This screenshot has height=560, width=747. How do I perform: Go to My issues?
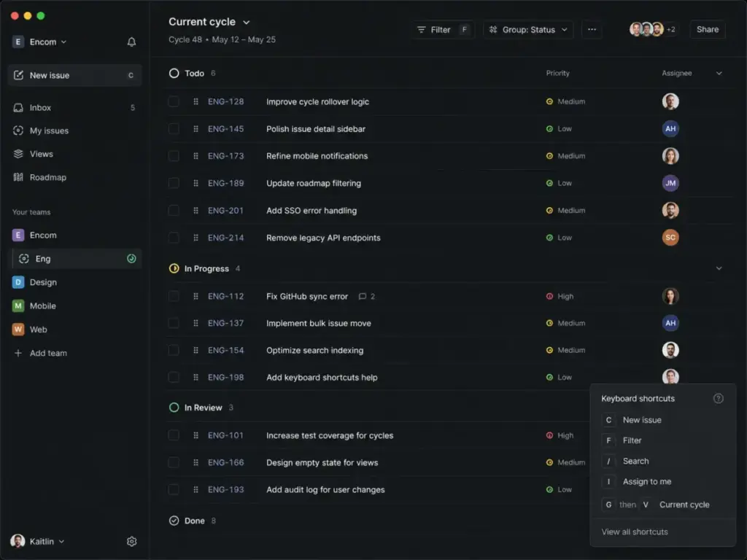point(75,131)
